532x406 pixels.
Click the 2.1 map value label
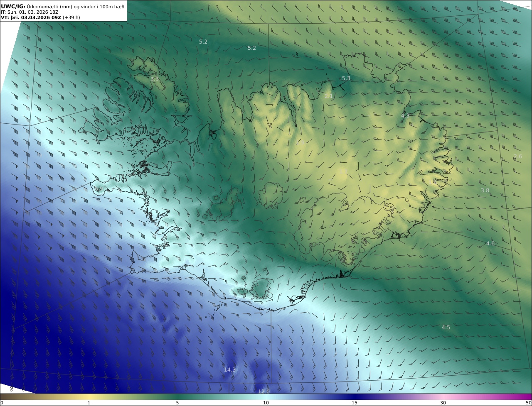[328, 96]
